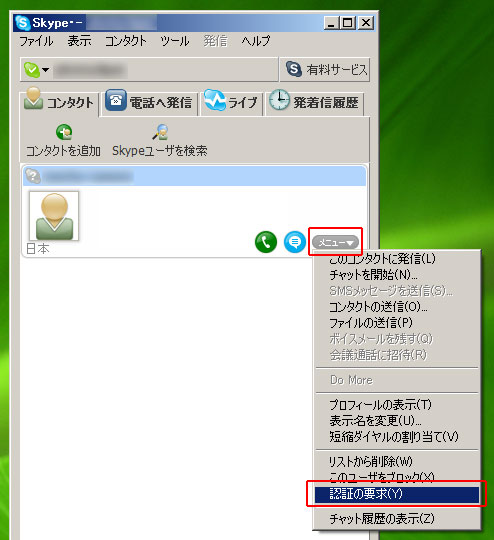
Task: Click the green call phone icon
Action: (x=266, y=242)
